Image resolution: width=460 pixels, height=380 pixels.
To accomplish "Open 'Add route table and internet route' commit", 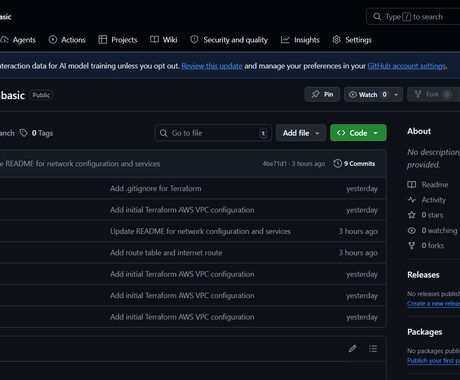I will click(x=166, y=253).
